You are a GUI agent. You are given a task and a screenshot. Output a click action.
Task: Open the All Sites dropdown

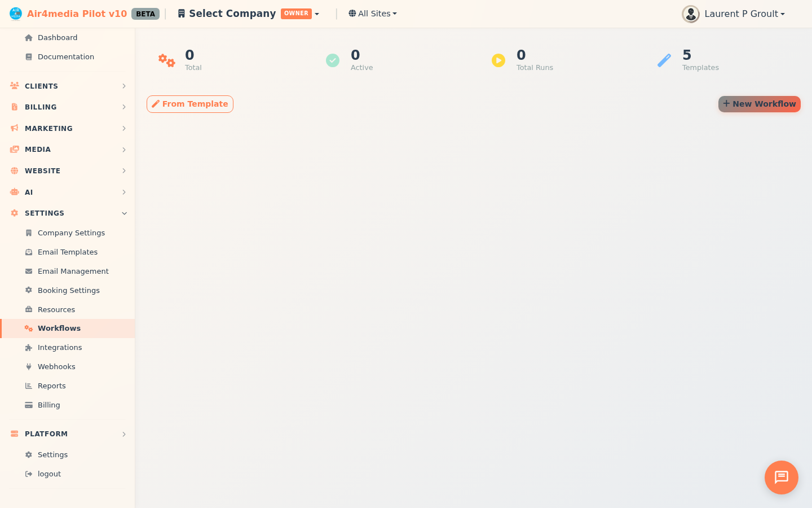pyautogui.click(x=372, y=13)
